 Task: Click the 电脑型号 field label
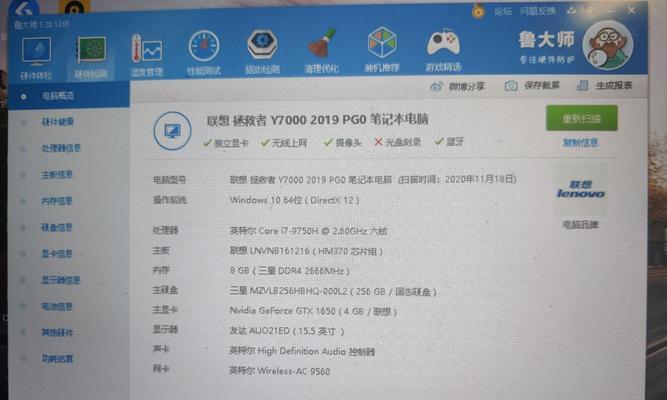170,180
